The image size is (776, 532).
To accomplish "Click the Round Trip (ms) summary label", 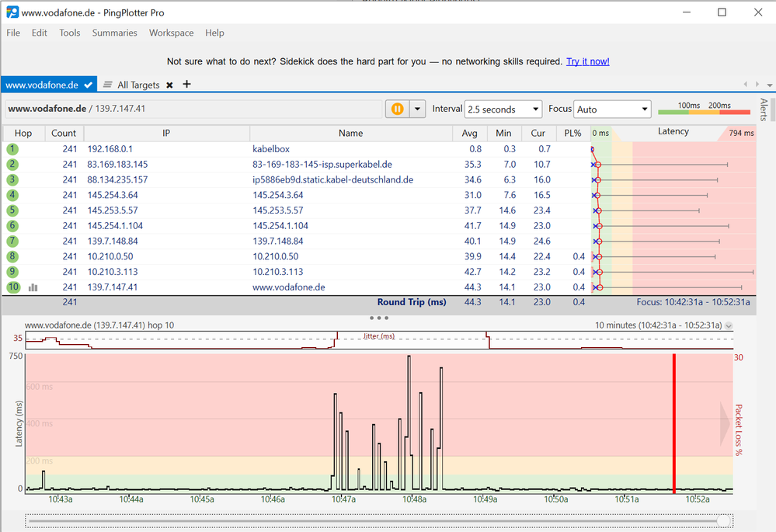I will pos(412,302).
